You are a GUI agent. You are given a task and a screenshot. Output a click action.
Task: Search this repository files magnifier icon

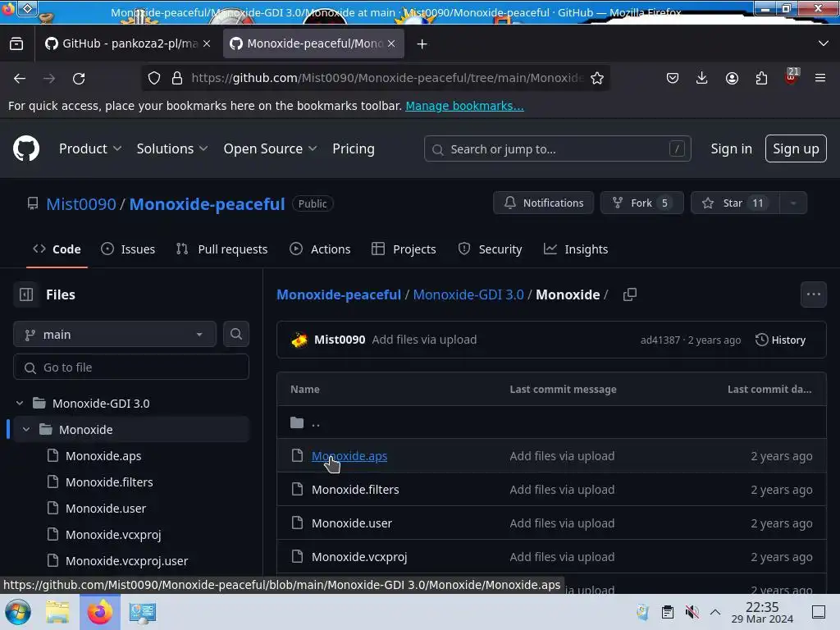(235, 335)
